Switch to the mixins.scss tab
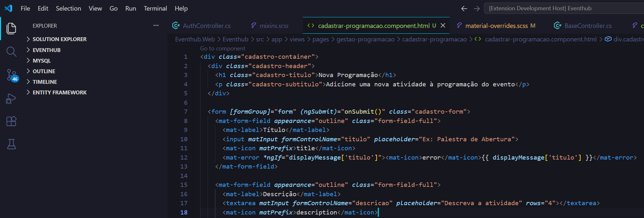 (274, 26)
